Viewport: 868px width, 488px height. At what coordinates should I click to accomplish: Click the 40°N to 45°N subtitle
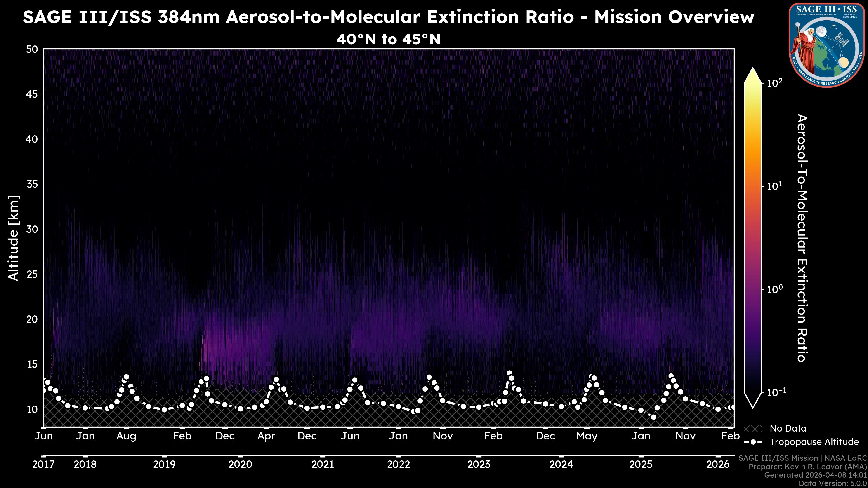[x=388, y=39]
